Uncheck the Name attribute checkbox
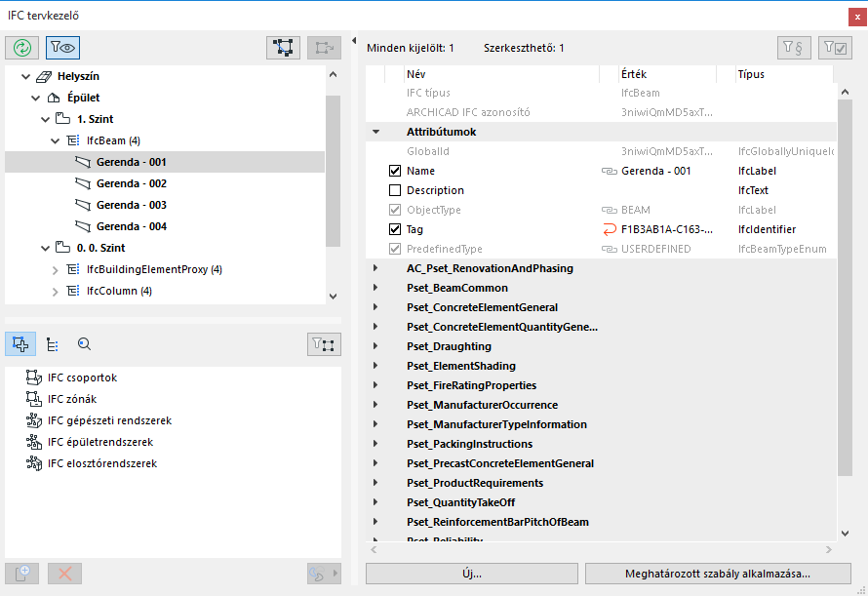Viewport: 868px width, 596px height. tap(395, 171)
